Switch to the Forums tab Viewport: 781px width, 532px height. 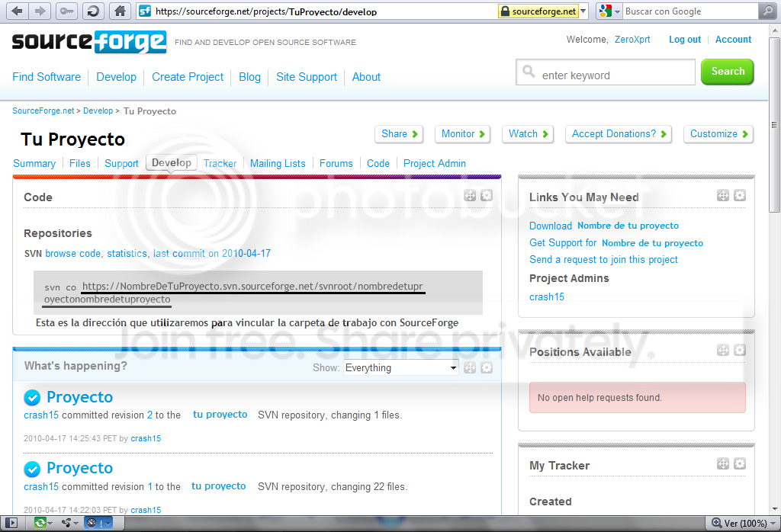click(336, 163)
